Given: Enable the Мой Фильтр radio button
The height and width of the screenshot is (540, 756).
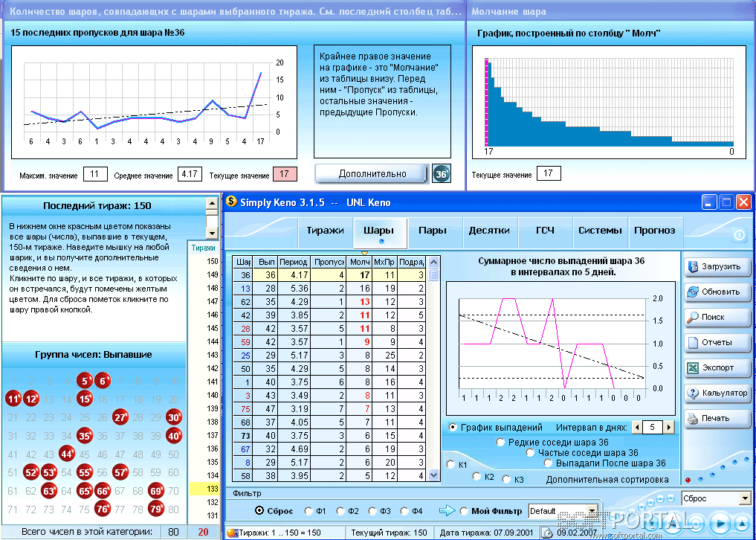Looking at the screenshot, I should click(x=464, y=511).
